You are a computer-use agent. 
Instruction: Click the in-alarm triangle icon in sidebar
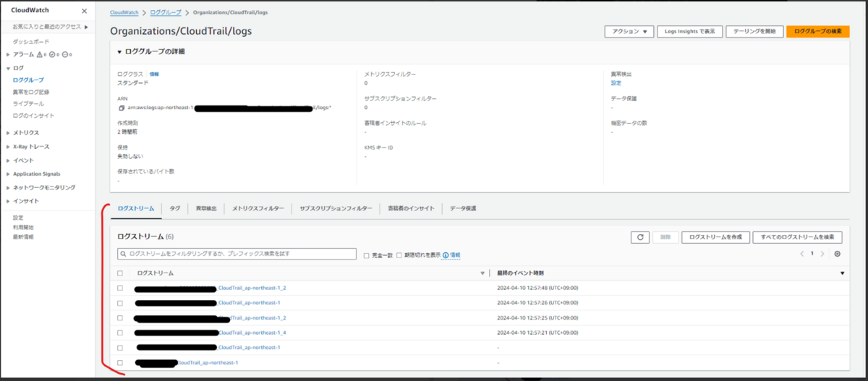[39, 55]
